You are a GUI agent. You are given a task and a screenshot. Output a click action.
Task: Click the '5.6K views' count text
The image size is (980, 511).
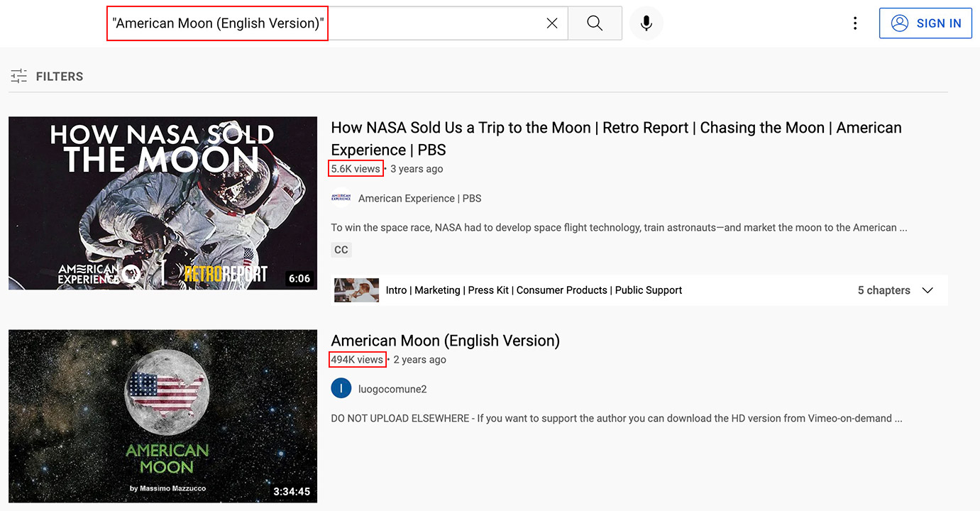click(x=356, y=169)
